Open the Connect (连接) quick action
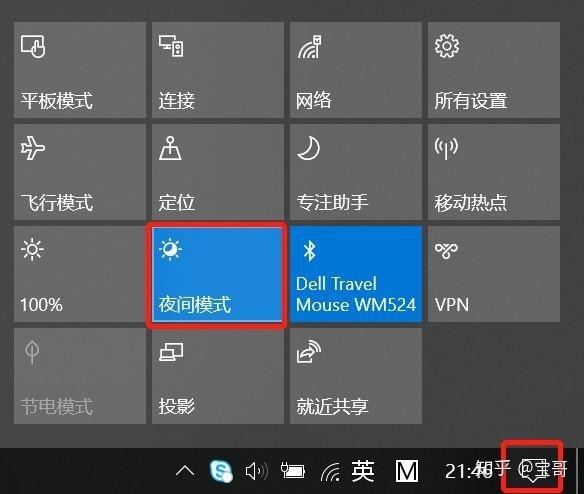 218,70
